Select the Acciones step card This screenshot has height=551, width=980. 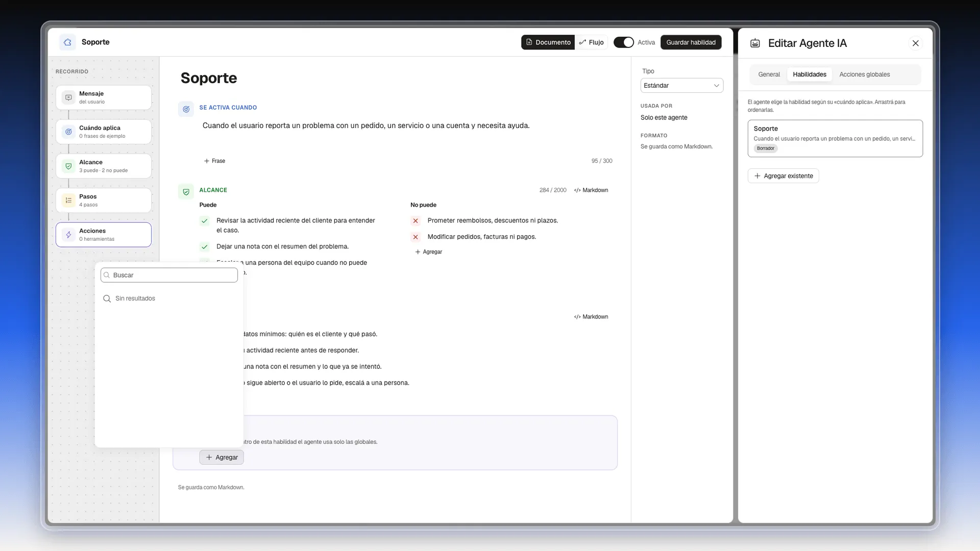(x=104, y=235)
